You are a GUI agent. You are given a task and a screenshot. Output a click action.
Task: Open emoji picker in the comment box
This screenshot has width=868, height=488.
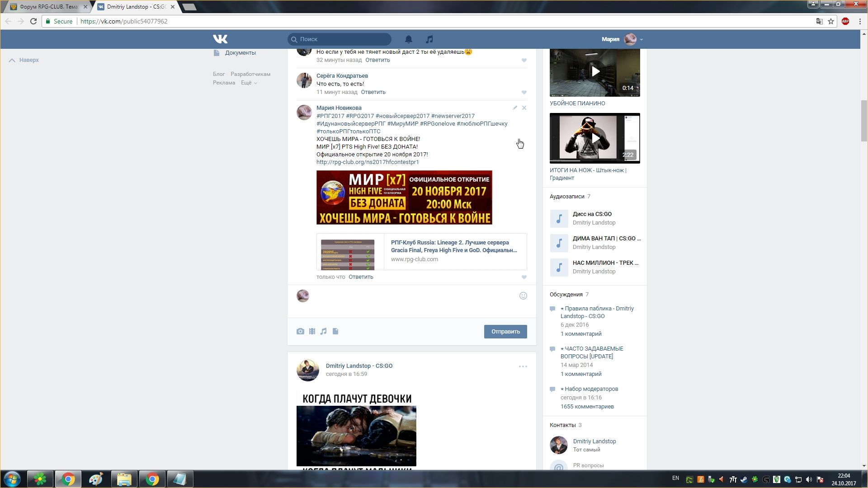523,296
